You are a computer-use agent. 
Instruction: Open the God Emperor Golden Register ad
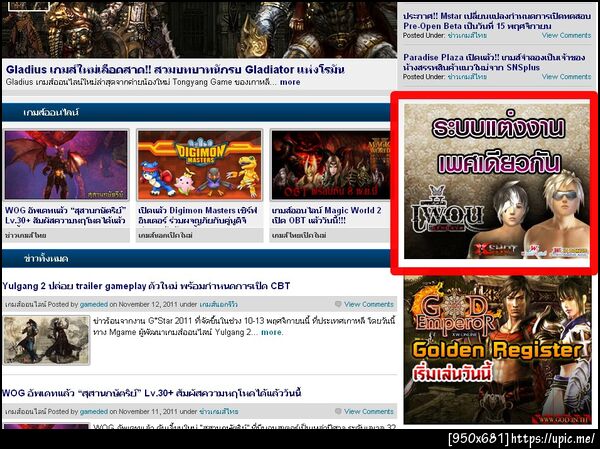click(497, 349)
